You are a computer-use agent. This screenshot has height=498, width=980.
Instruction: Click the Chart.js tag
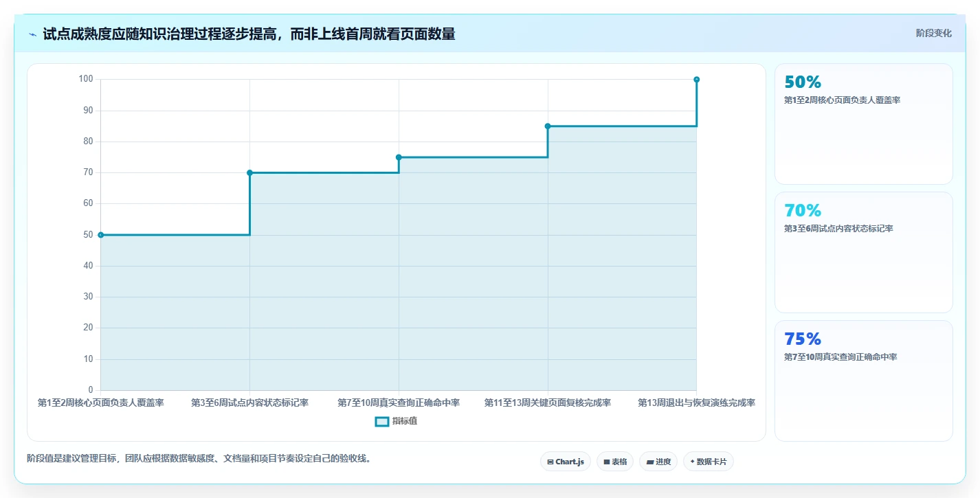coord(566,462)
